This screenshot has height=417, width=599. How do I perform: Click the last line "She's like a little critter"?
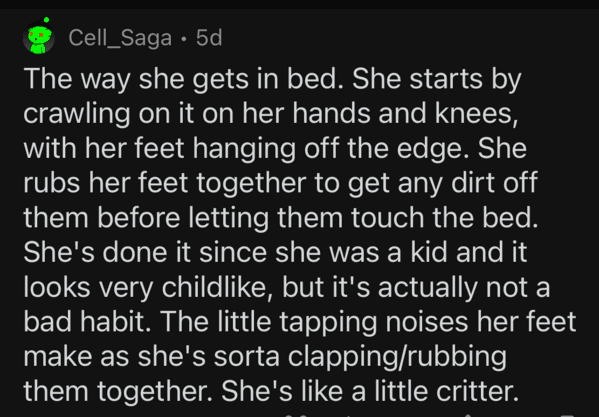point(269,391)
